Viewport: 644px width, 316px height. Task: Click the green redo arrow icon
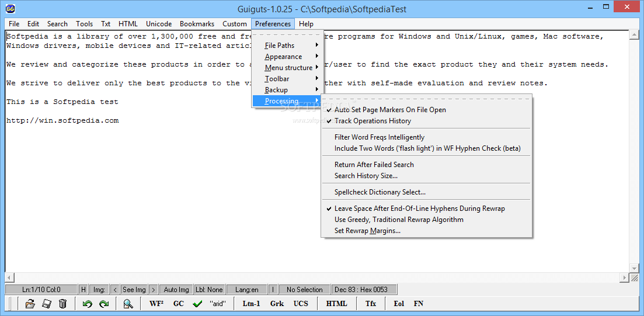click(x=103, y=304)
